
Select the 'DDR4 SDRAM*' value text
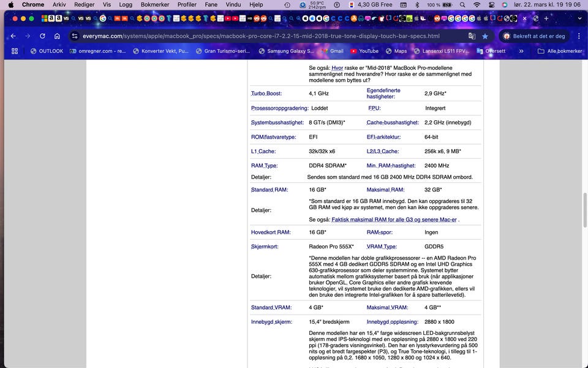coord(327,166)
